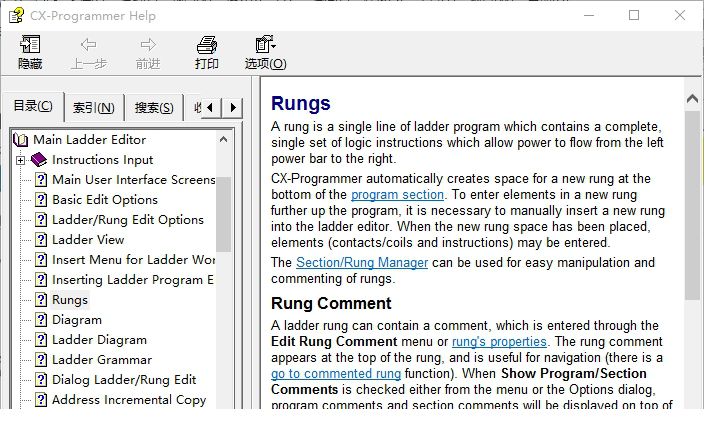Select Insert Menu for Ladder topic
Viewport: 704px width, 425px height.
click(133, 259)
